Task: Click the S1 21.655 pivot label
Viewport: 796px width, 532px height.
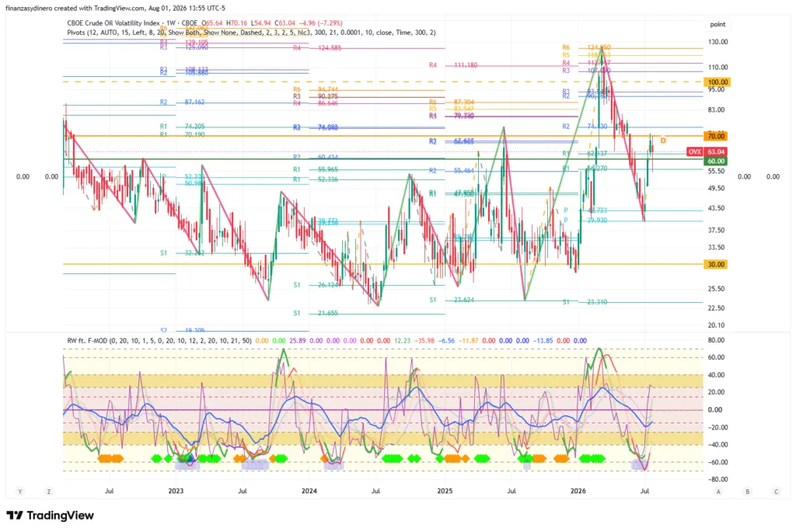Action: 316,314
